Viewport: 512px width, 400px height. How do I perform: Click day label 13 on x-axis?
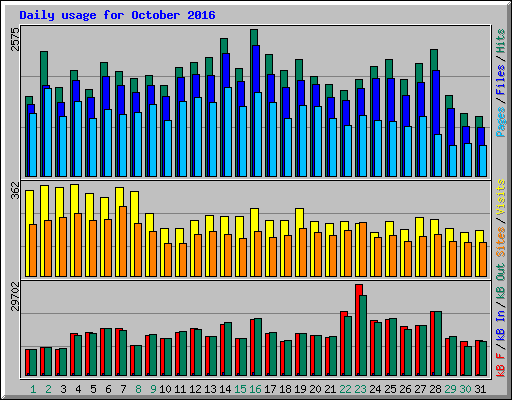click(x=210, y=389)
